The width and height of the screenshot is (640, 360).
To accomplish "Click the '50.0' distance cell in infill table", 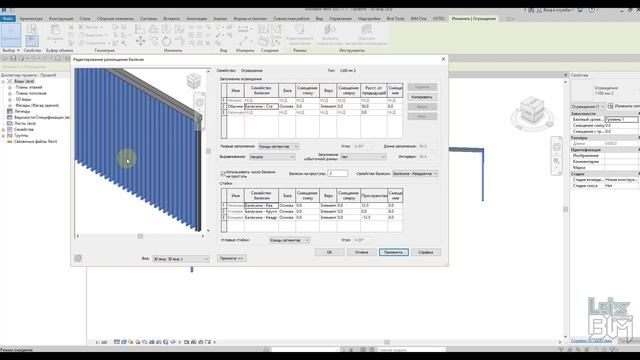I will coord(373,106).
